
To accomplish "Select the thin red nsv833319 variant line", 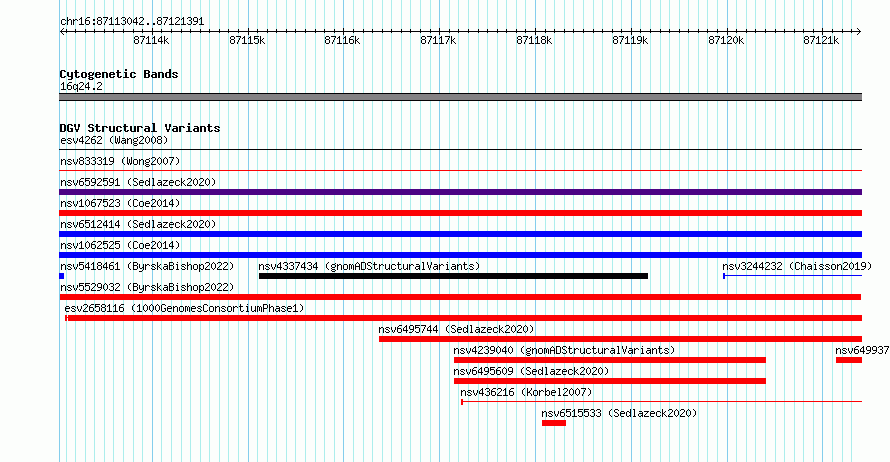I will click(460, 170).
